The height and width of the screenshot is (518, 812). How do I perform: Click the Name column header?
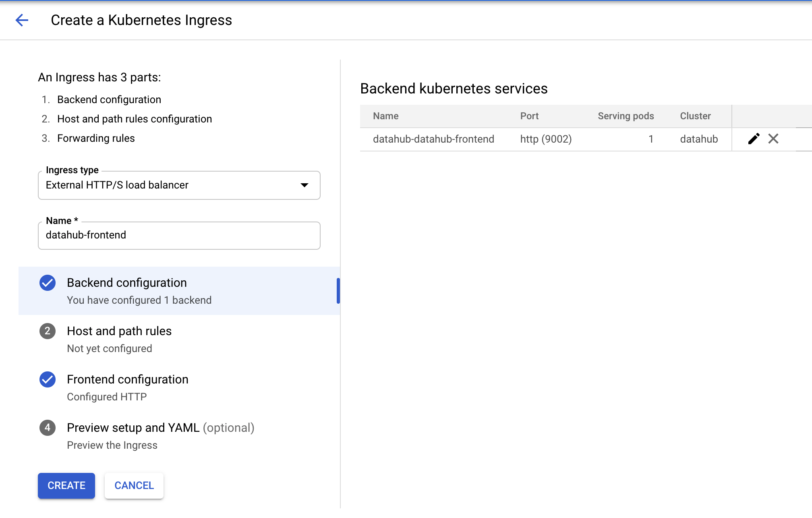tap(385, 116)
